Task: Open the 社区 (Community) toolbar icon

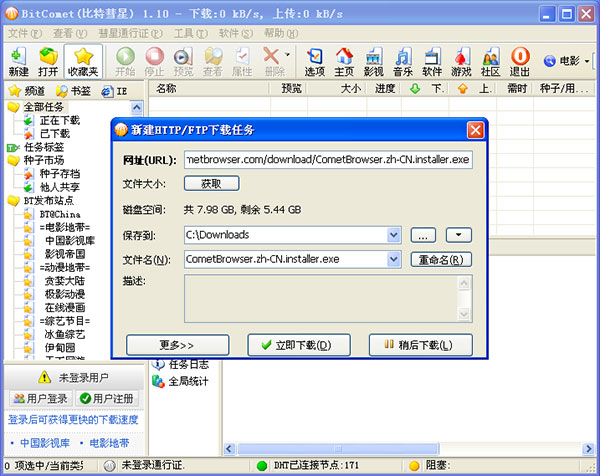Action: click(x=491, y=62)
